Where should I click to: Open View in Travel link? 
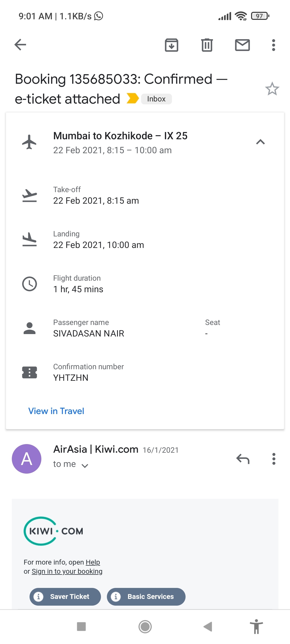coord(56,411)
